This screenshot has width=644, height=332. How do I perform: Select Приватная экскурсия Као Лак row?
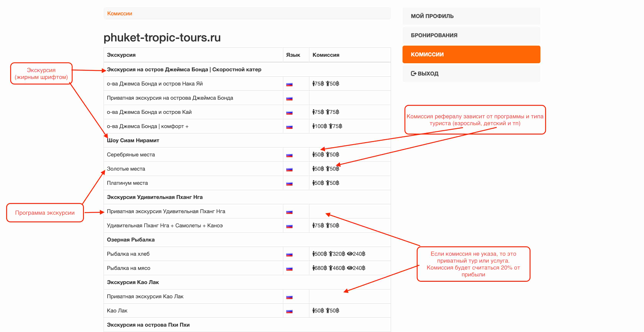[145, 297]
